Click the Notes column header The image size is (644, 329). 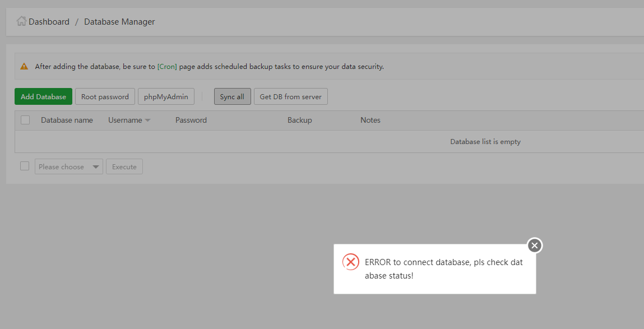coord(370,120)
